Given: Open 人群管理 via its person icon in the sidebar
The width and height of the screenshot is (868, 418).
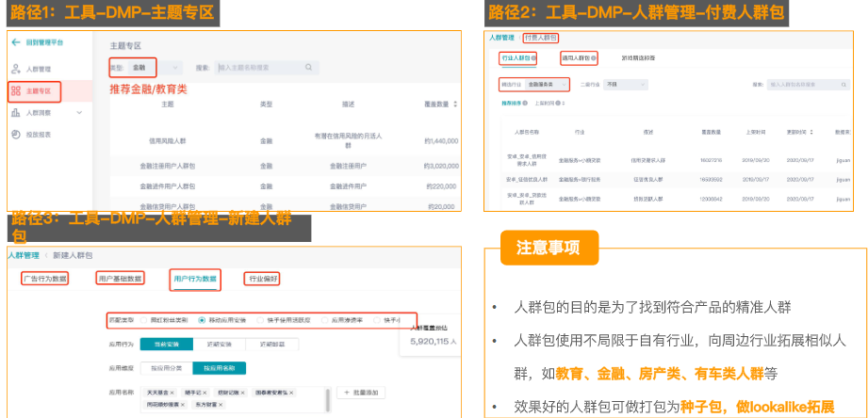Looking at the screenshot, I should [16, 69].
